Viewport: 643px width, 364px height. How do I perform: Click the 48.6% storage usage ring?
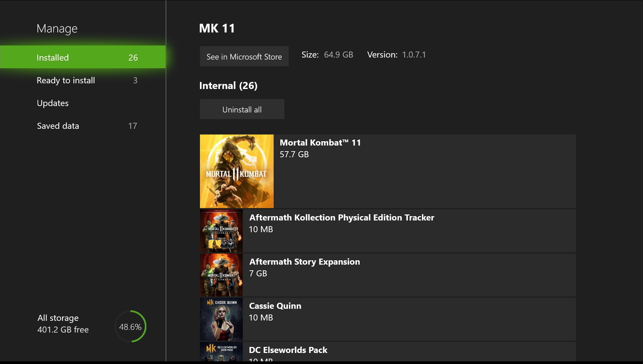(130, 327)
